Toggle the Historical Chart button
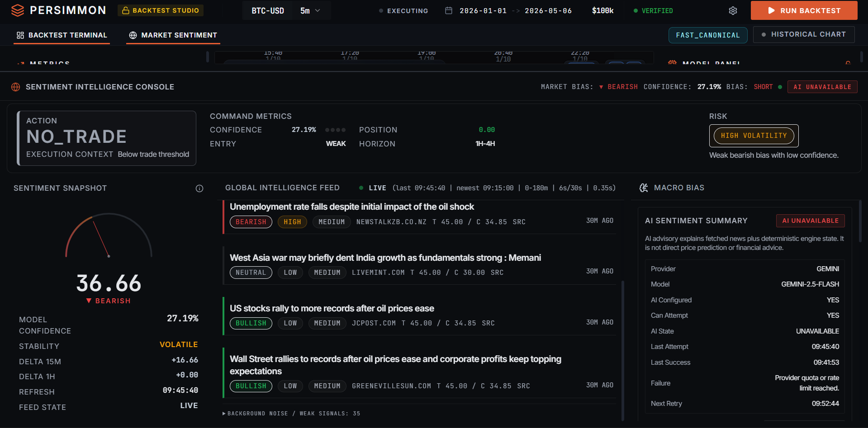The image size is (868, 428). (x=804, y=34)
